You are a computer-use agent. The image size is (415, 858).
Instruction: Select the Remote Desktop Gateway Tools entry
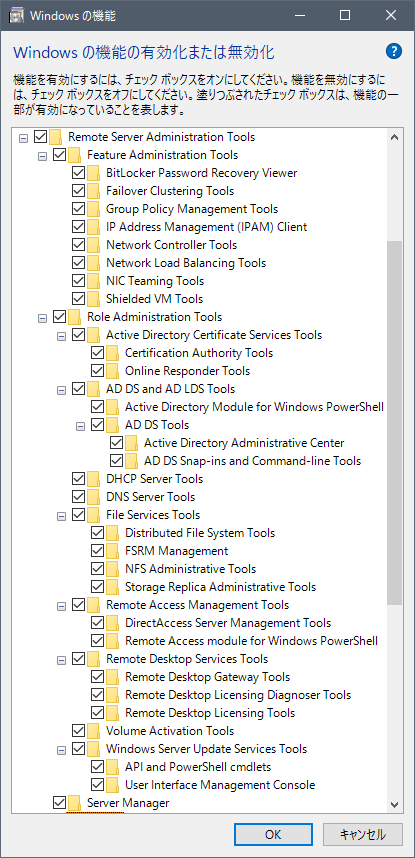tap(208, 677)
